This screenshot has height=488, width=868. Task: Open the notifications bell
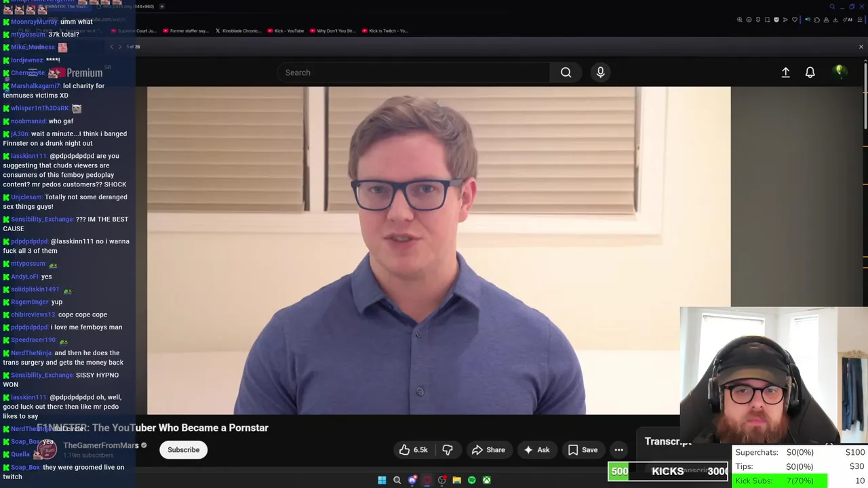coord(810,73)
